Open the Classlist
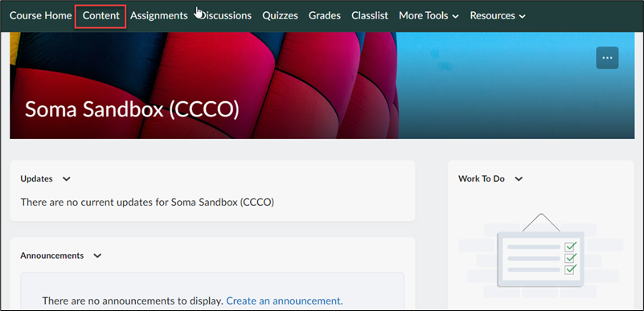 (x=370, y=15)
